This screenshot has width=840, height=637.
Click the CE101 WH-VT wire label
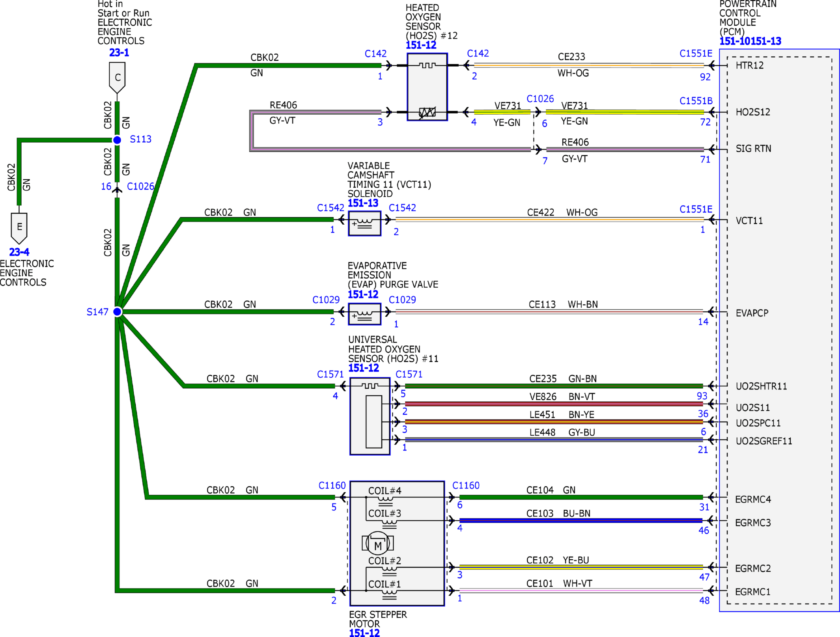[x=559, y=583]
